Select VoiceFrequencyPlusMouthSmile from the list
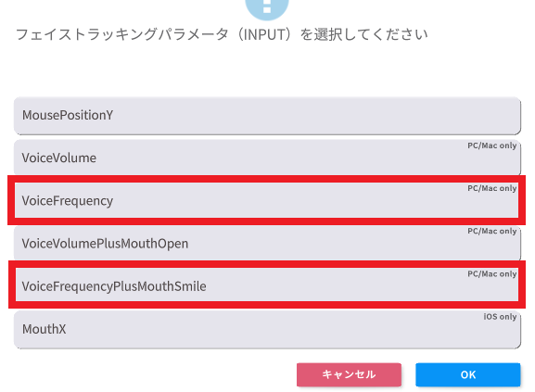 click(267, 286)
